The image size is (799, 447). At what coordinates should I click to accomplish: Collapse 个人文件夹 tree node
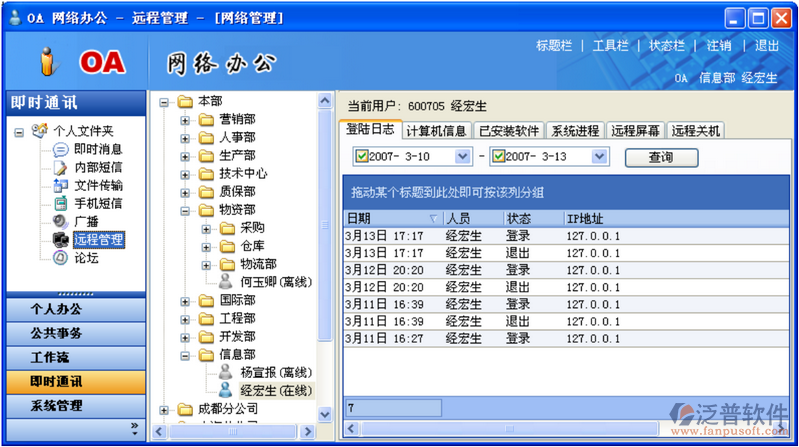coord(19,133)
